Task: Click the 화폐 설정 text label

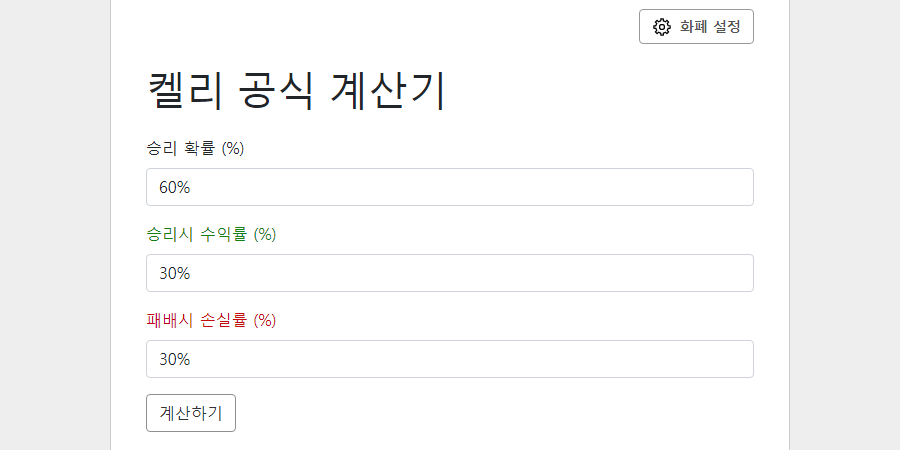Action: click(x=710, y=26)
